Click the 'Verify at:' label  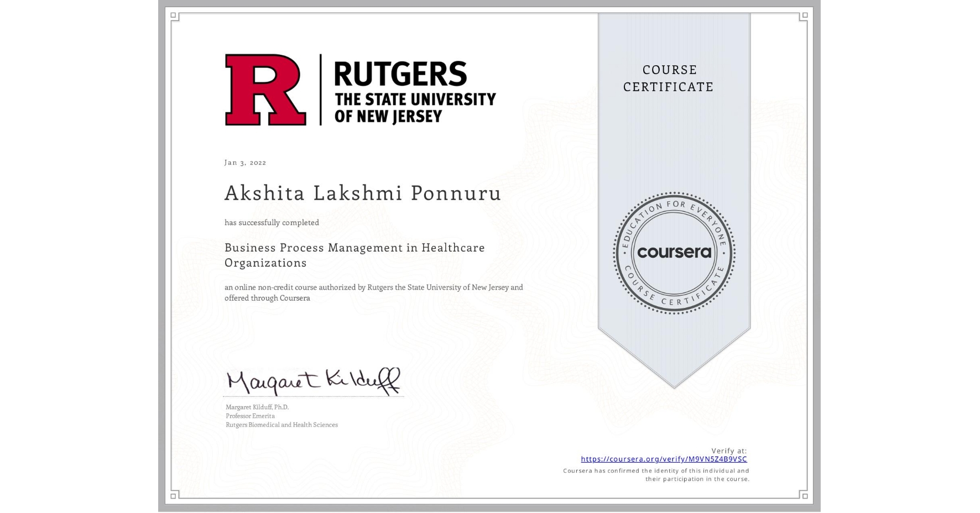click(x=728, y=451)
